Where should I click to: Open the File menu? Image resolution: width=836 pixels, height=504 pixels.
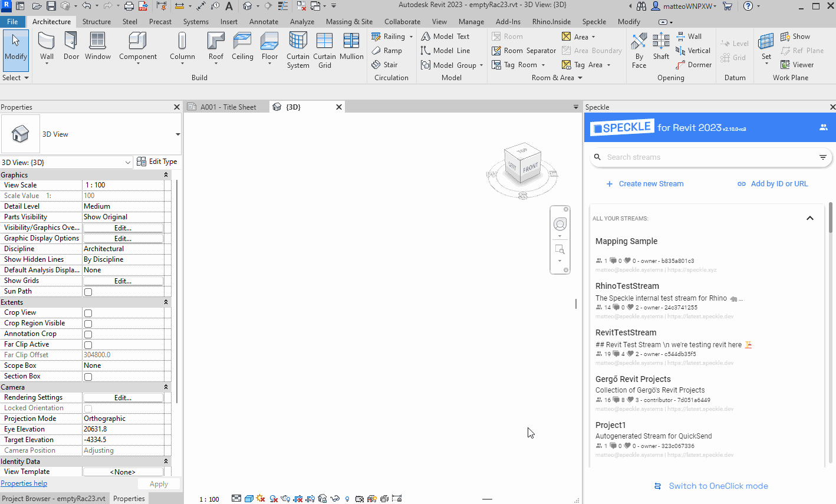coord(12,22)
